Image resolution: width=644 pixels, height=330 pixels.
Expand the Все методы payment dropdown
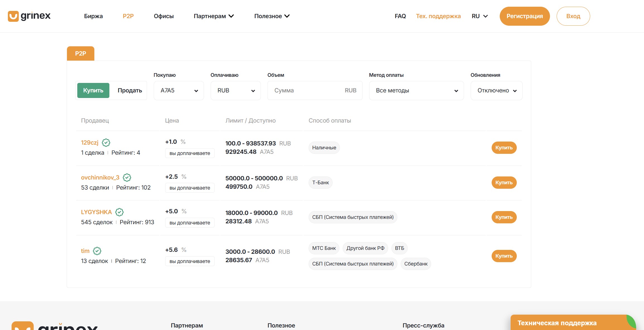[416, 90]
